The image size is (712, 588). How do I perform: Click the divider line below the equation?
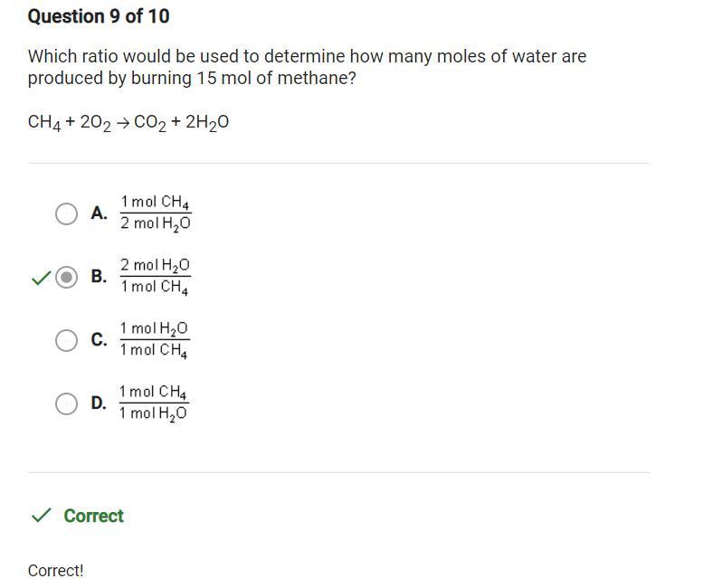[338, 164]
